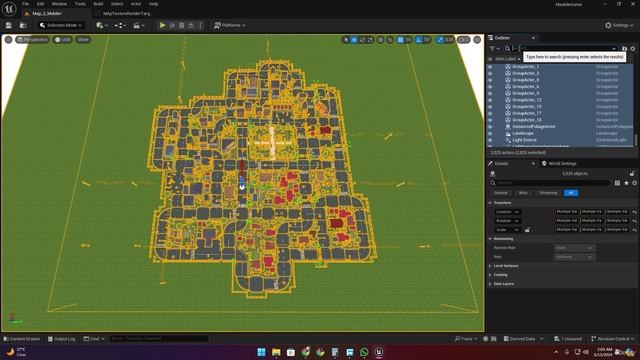Open the Build menu
The image size is (640, 360).
pyautogui.click(x=98, y=4)
